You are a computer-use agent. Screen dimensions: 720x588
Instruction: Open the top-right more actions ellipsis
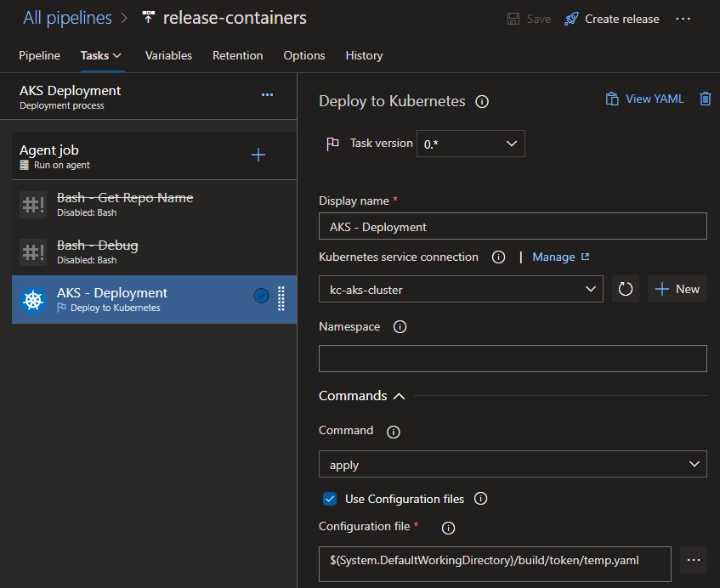click(683, 19)
